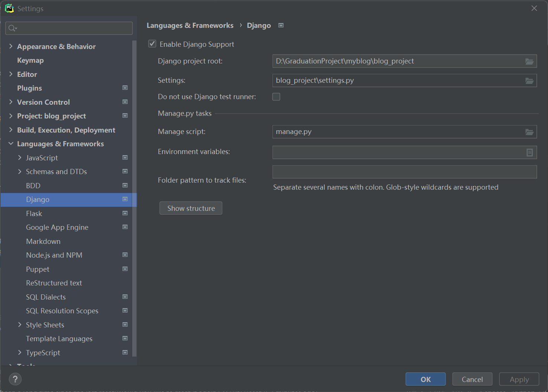Click the project-level icon next to Django breadcrumb

pos(281,25)
